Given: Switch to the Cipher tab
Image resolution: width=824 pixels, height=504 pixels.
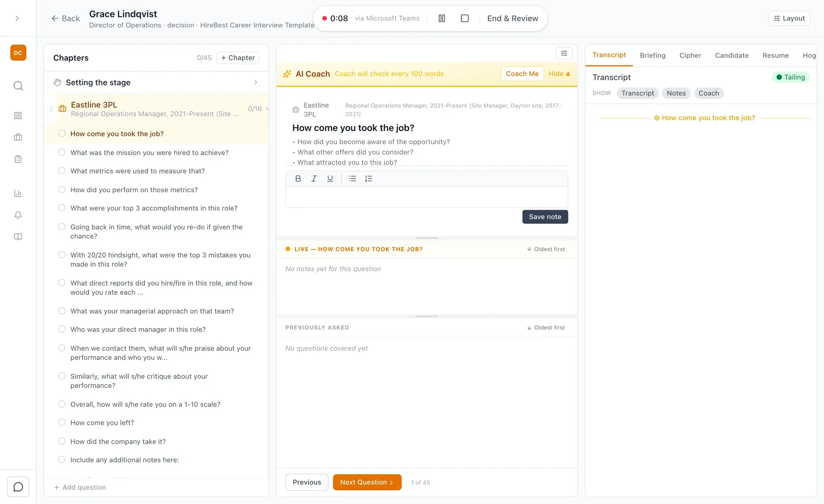Looking at the screenshot, I should 690,55.
